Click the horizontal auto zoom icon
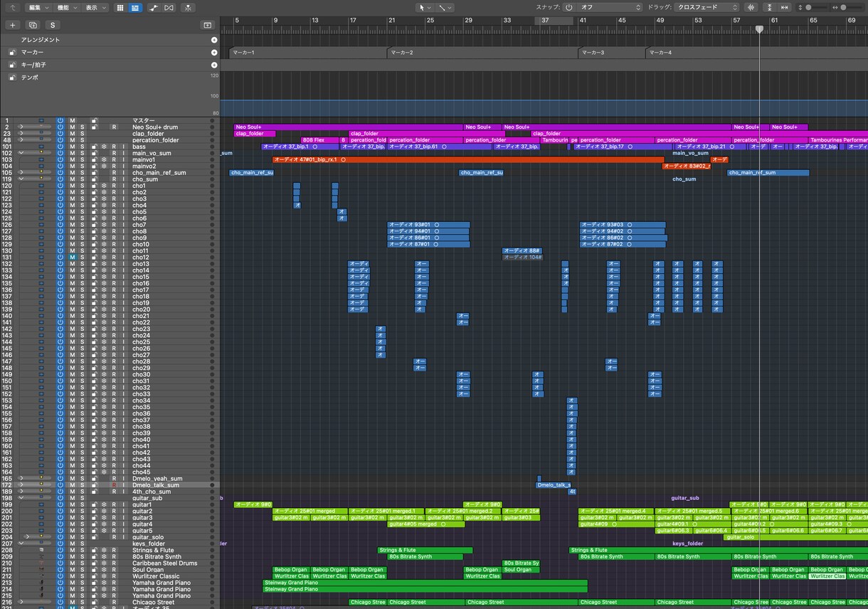Viewport: 868px width, 609px height. pos(784,7)
